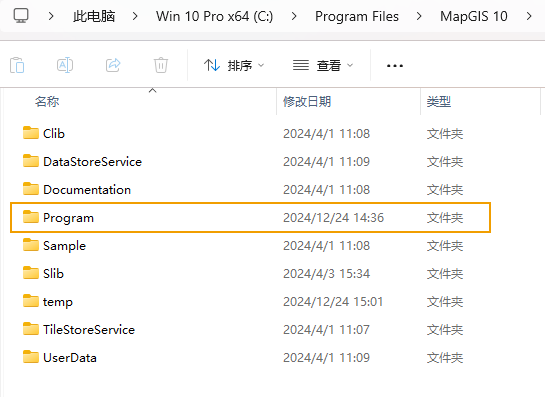The image size is (545, 397).
Task: Click the computer monitor icon in the address bar
Action: 21,16
